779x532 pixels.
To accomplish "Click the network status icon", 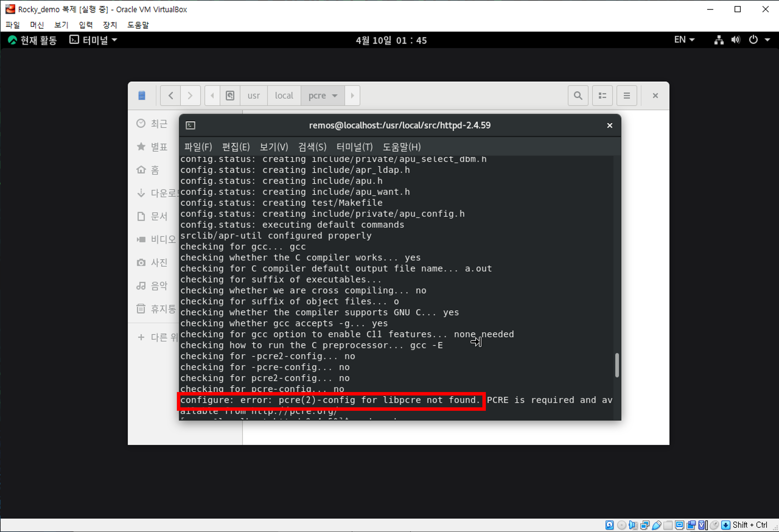I will [718, 40].
